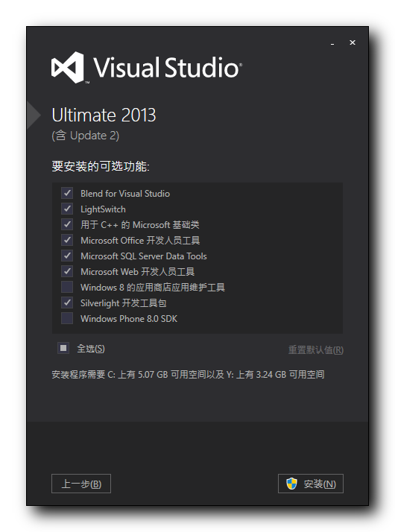Uncheck Microsoft Web 开发人员工具 checkbox
The image size is (395, 532).
coord(67,271)
